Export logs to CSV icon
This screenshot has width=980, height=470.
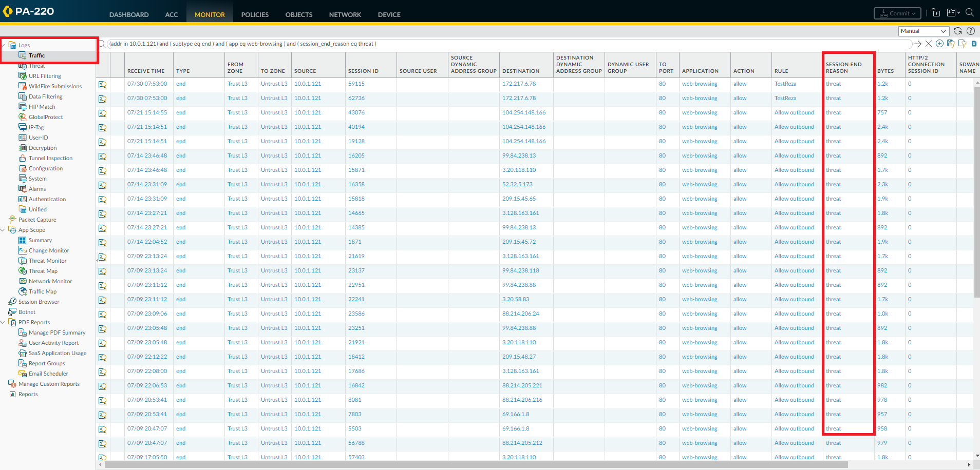coord(974,44)
